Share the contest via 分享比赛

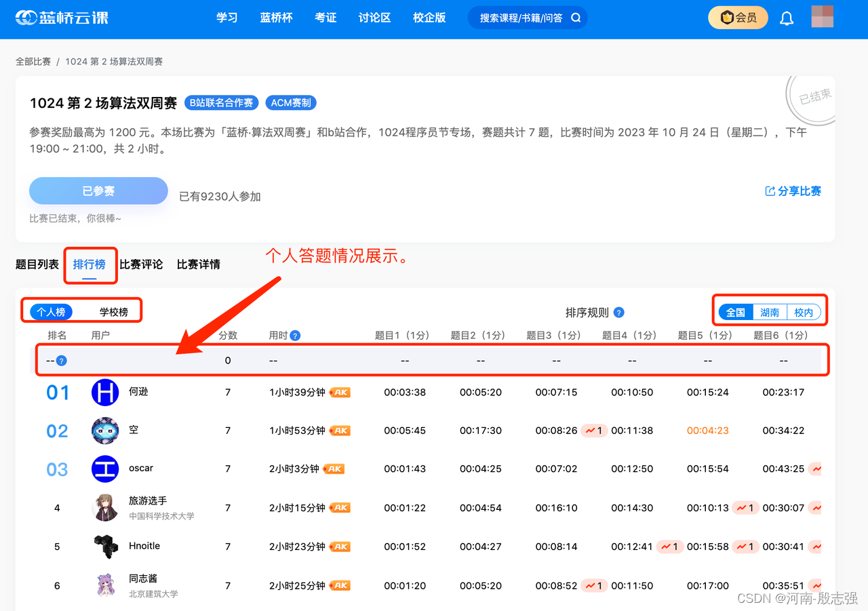click(793, 191)
